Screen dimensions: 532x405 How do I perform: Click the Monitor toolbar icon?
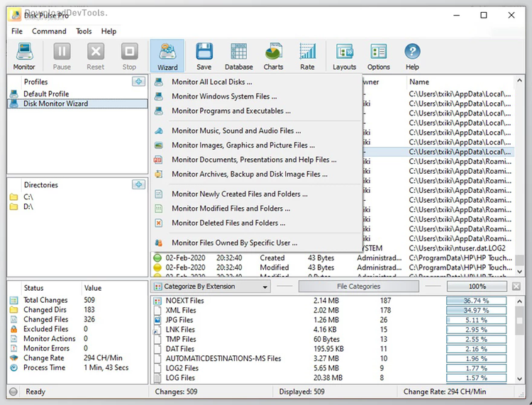tap(24, 56)
